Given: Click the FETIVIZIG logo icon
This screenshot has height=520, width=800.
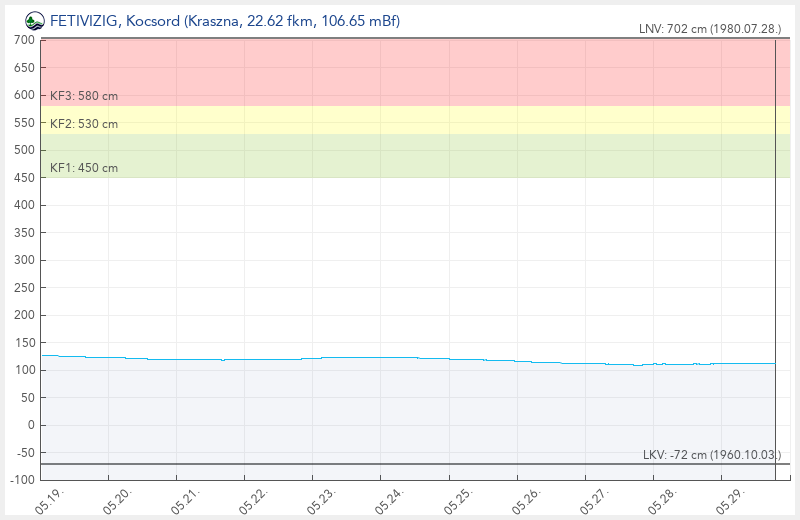Looking at the screenshot, I should [x=35, y=21].
